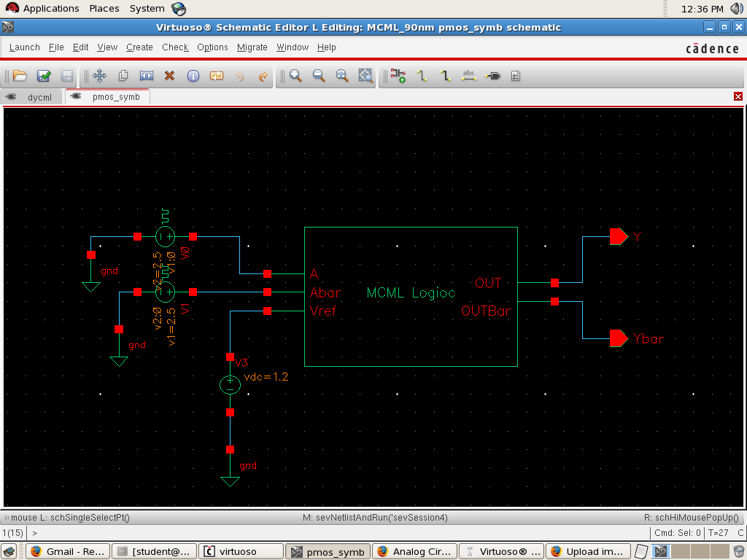The width and height of the screenshot is (747, 560).
Task: Click the Create Instance icon
Action: [x=398, y=76]
